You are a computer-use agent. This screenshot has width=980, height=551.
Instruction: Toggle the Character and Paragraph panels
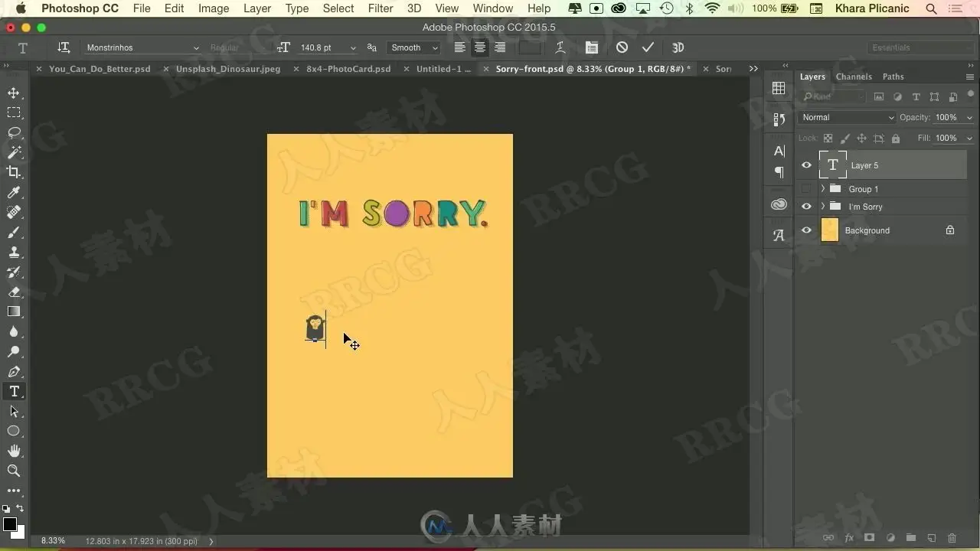(592, 47)
